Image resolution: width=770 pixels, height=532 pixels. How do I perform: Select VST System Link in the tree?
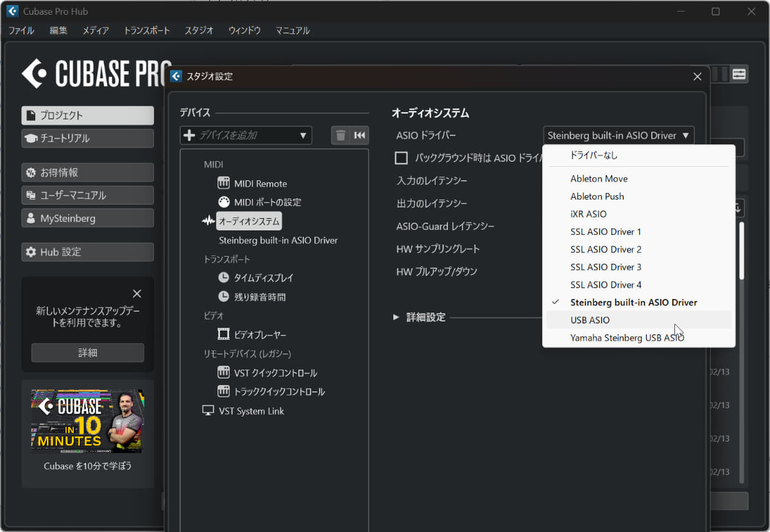tap(252, 411)
